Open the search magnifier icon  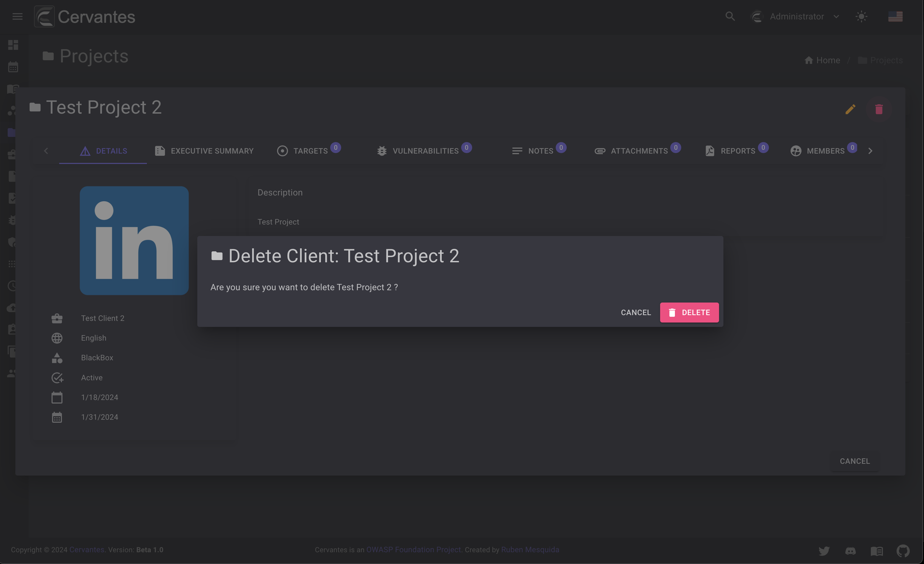pos(730,16)
